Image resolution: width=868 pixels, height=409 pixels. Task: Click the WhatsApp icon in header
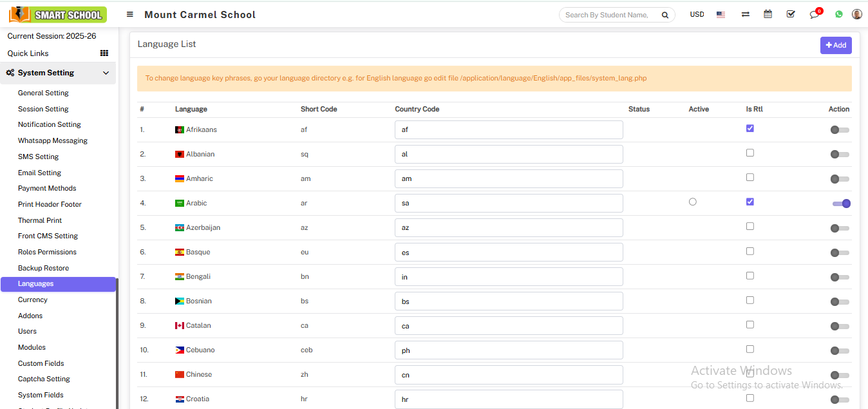coord(838,14)
